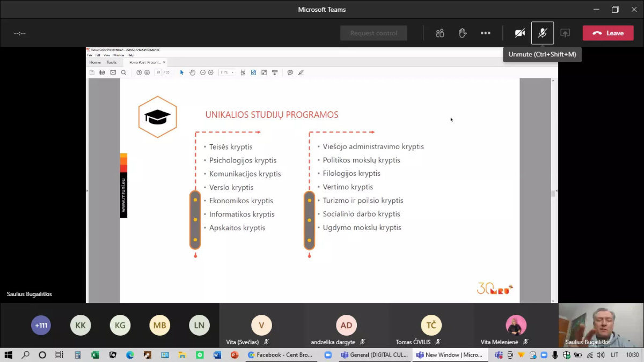Choose the Acrobat hand pan tool
The width and height of the screenshot is (644, 362).
coord(192,72)
